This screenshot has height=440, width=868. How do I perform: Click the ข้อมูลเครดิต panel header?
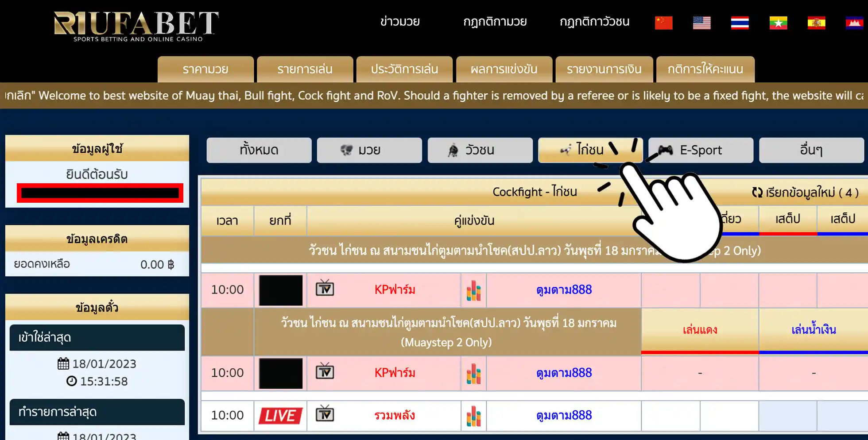[97, 239]
